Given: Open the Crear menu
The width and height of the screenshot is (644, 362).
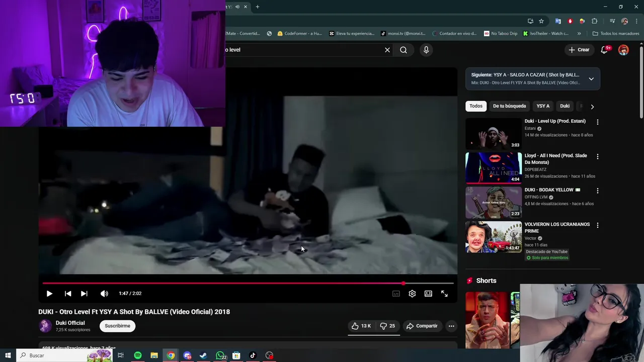Looking at the screenshot, I should pos(579,50).
